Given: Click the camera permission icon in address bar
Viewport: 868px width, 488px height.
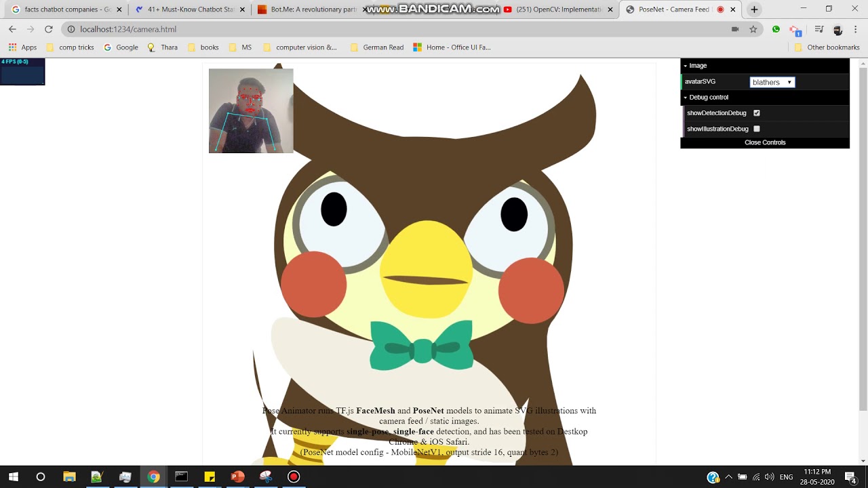Looking at the screenshot, I should (x=735, y=29).
